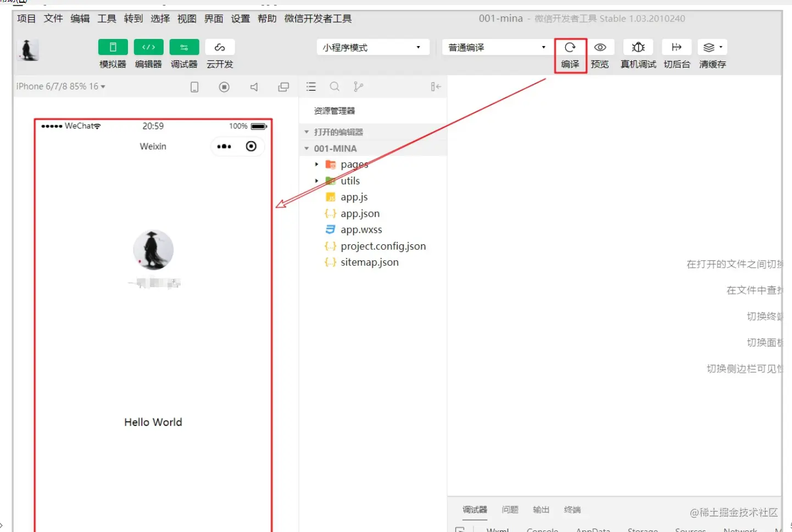Click the Hello World text in simulator

(x=153, y=422)
